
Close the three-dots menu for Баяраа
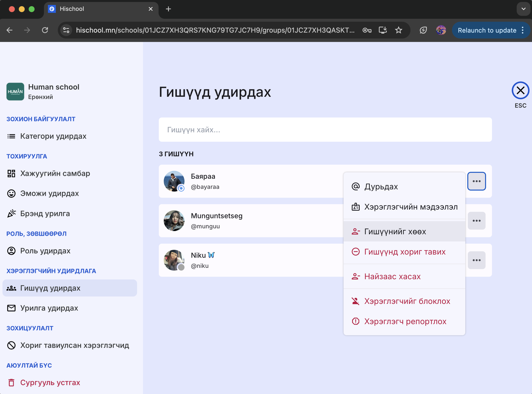(x=476, y=181)
